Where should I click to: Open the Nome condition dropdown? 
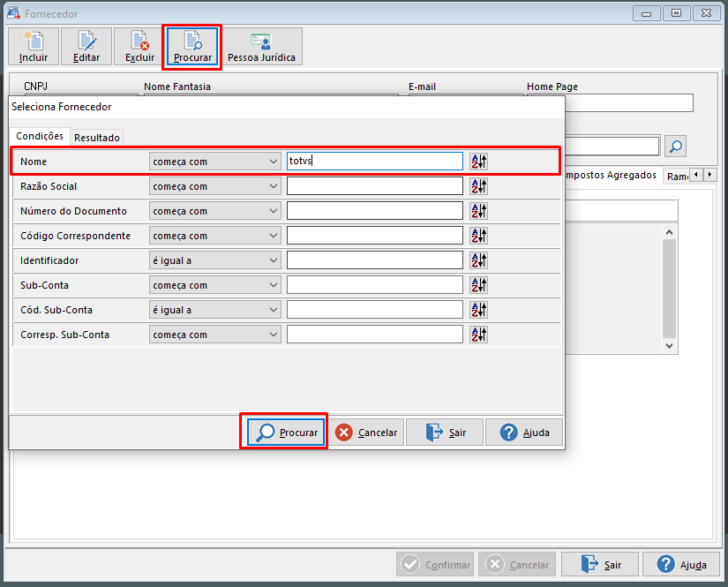point(215,162)
